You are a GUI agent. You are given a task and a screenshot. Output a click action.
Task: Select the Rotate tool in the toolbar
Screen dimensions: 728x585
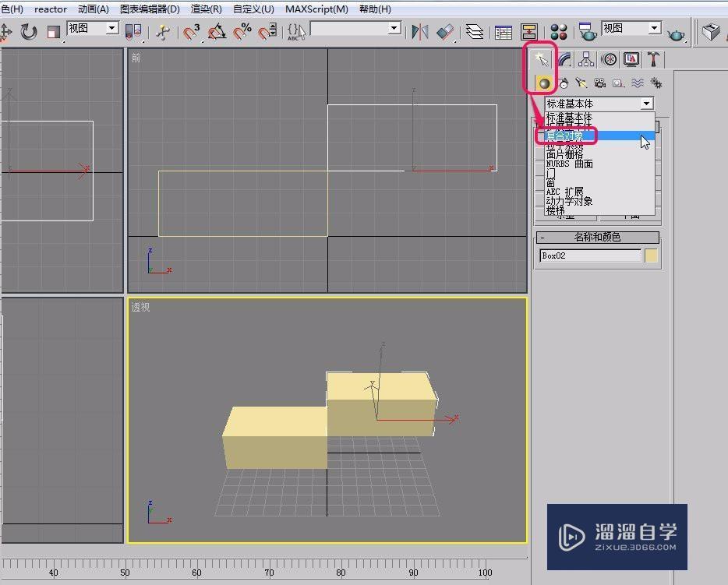coord(29,32)
